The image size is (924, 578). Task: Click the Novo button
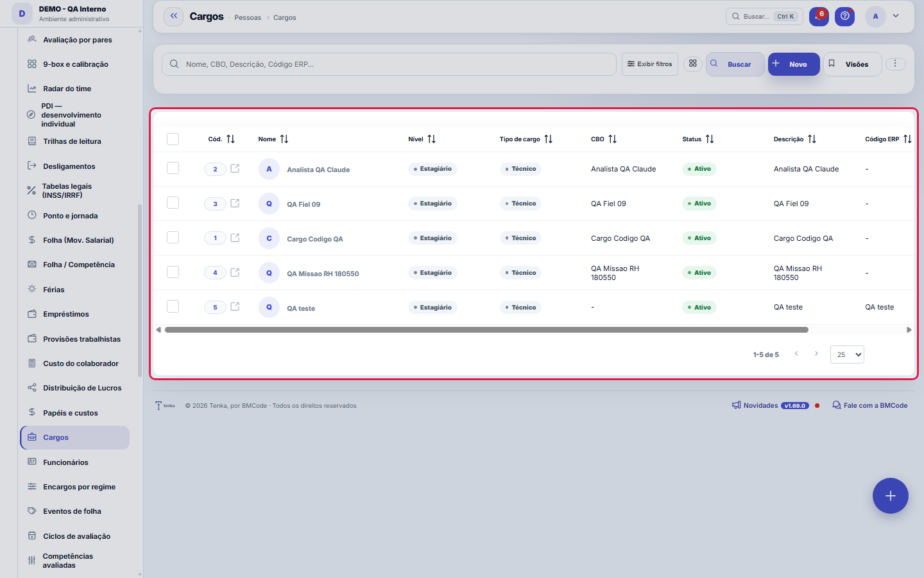click(794, 64)
